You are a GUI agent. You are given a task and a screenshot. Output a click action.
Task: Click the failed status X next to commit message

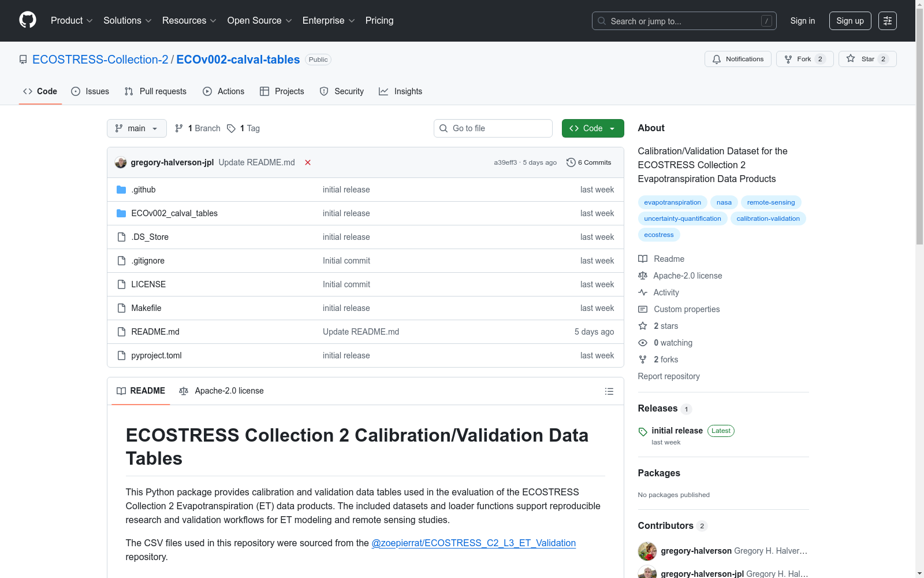(x=308, y=162)
